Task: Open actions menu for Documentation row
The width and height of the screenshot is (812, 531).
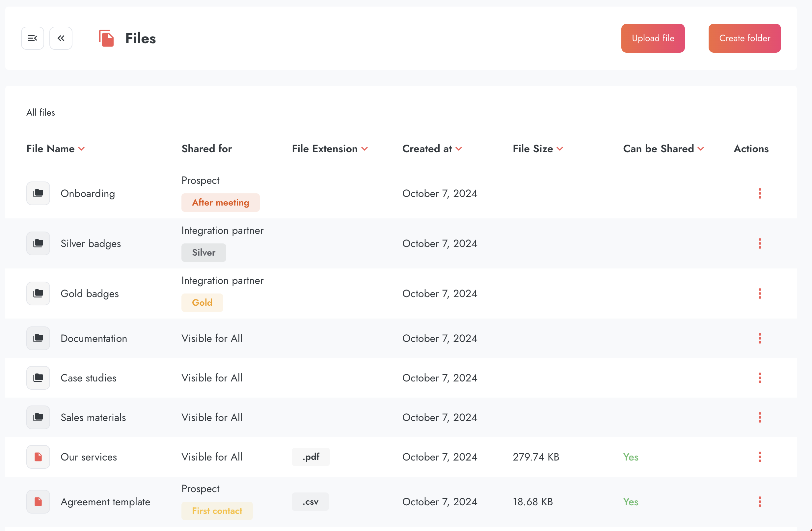Action: pyautogui.click(x=760, y=339)
